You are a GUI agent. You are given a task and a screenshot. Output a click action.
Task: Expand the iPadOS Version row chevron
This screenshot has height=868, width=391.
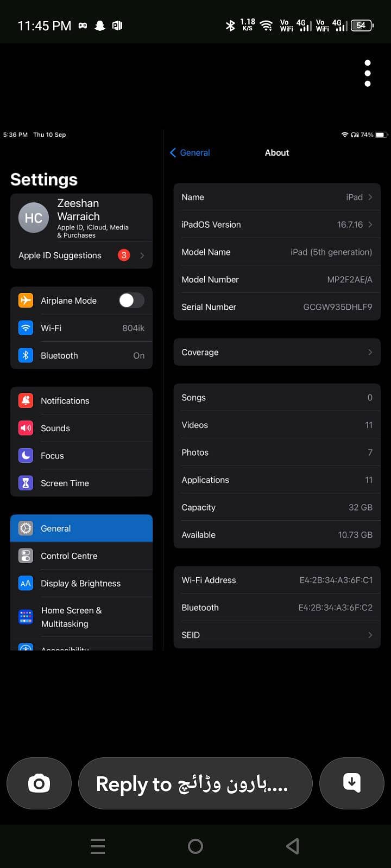370,225
